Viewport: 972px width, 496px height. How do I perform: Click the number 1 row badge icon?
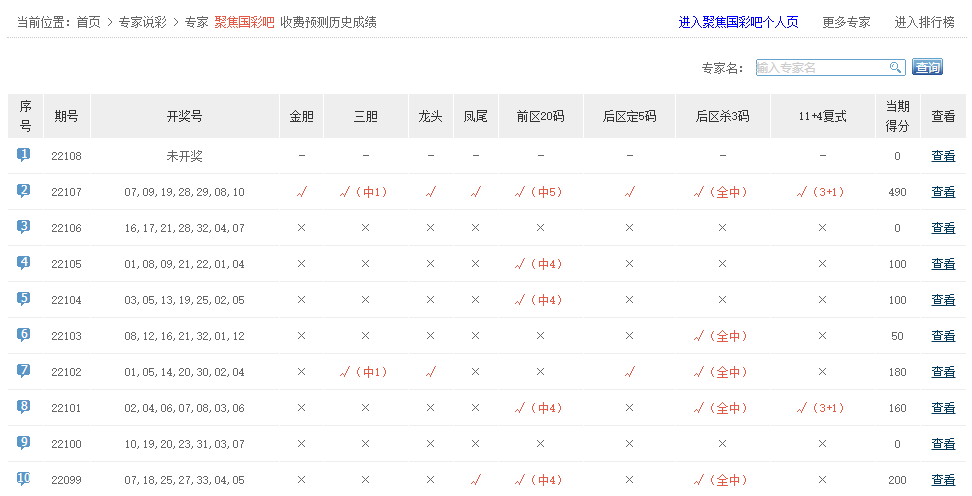tap(24, 155)
